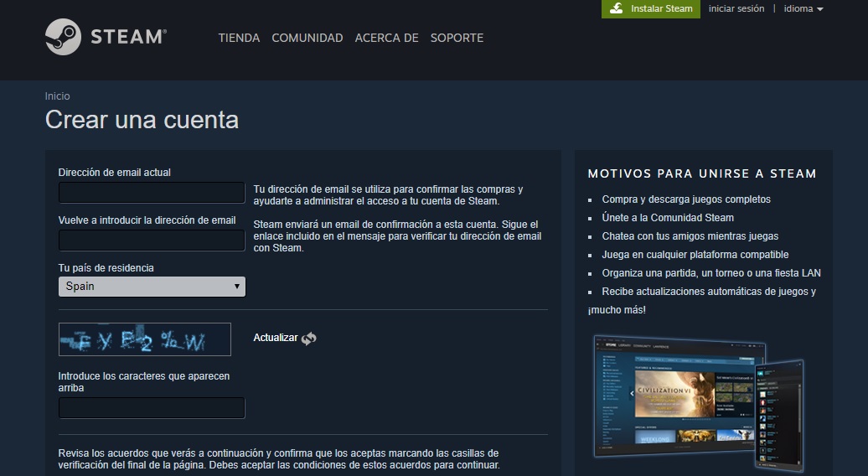868x476 pixels.
Task: Click the Instalar Steam button
Action: 651,9
